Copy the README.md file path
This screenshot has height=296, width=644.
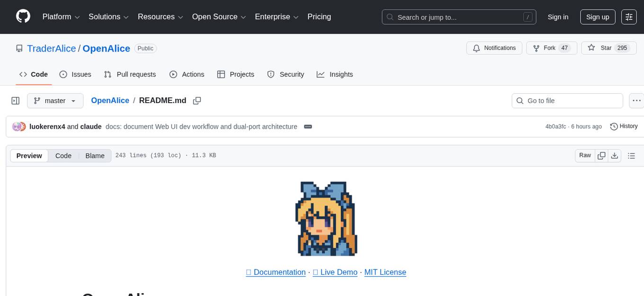pos(197,100)
